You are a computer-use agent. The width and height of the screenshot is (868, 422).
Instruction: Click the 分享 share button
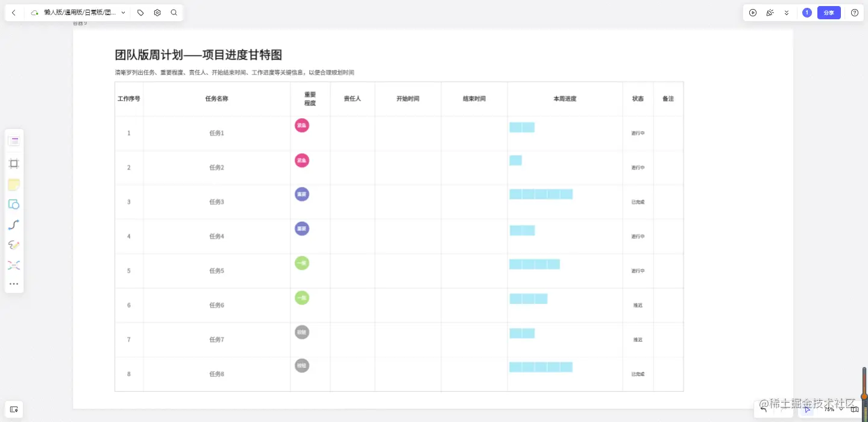(x=829, y=12)
